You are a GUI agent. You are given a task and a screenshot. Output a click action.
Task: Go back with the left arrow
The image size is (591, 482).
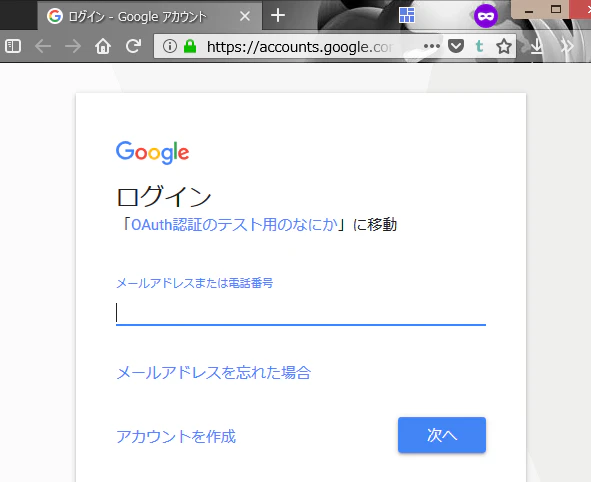(43, 46)
